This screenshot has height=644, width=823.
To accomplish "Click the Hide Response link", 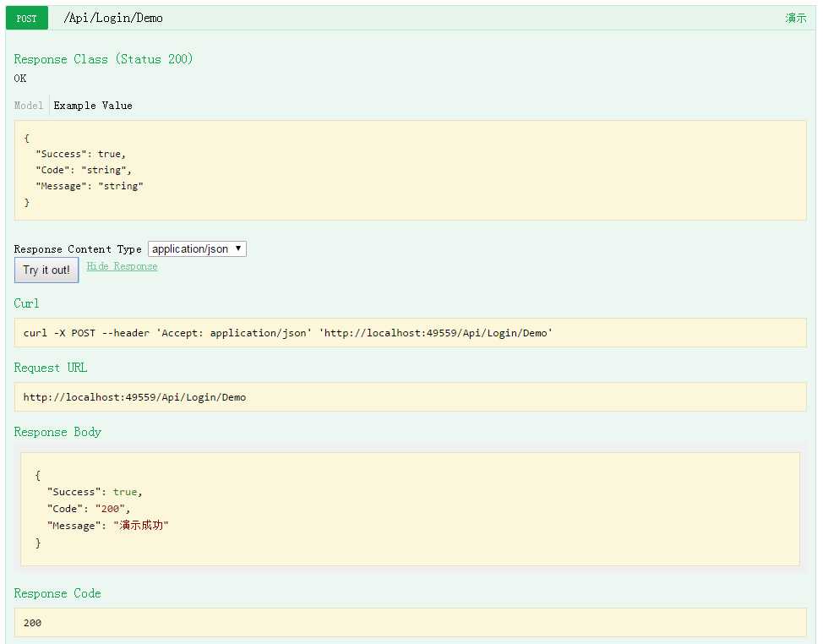I will [122, 266].
